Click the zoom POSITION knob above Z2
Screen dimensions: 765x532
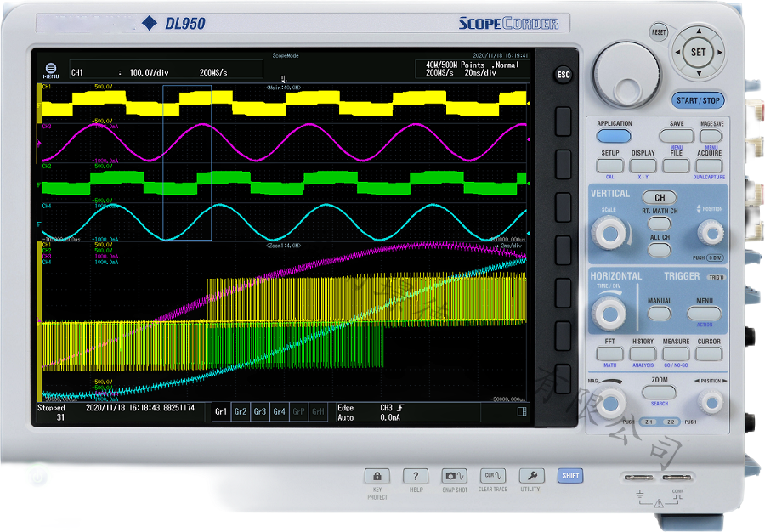tap(711, 403)
